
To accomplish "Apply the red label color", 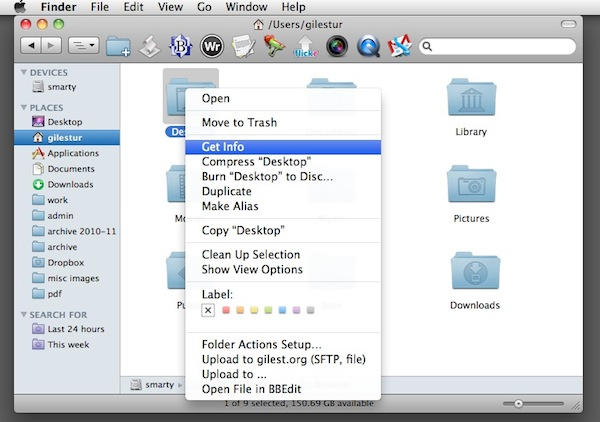I will (x=227, y=311).
